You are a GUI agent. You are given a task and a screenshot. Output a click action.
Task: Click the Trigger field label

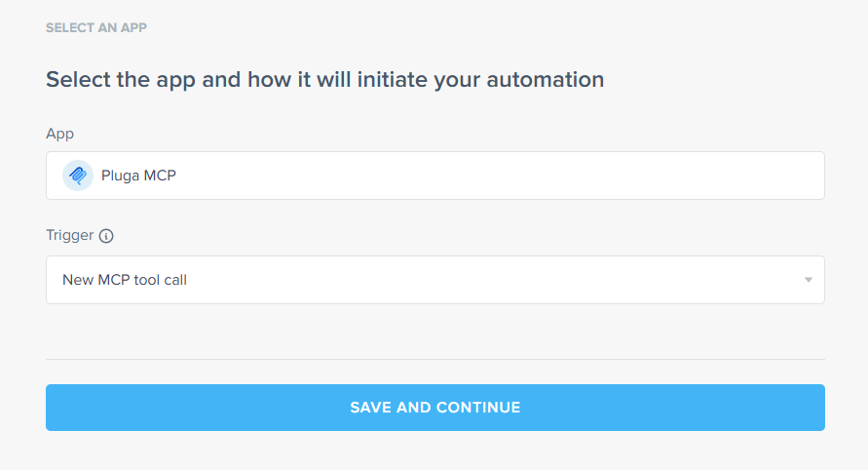point(70,235)
